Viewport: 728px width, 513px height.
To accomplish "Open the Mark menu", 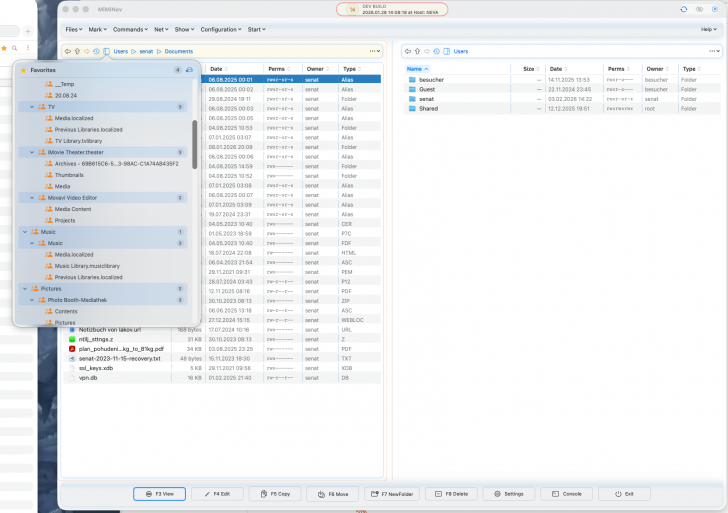I will coord(98,29).
